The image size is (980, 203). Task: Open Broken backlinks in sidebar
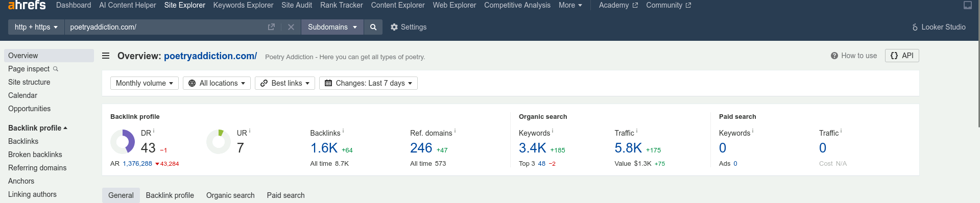click(x=35, y=155)
